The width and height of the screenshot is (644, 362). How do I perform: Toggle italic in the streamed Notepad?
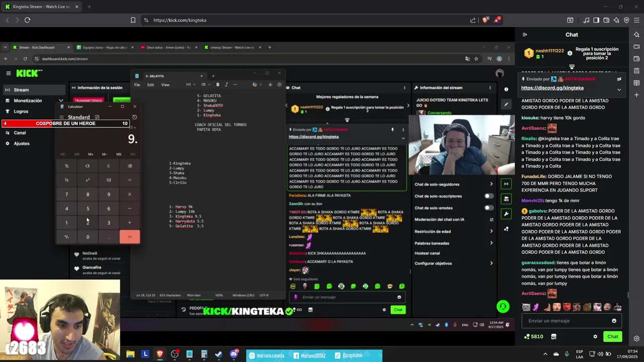click(x=226, y=84)
